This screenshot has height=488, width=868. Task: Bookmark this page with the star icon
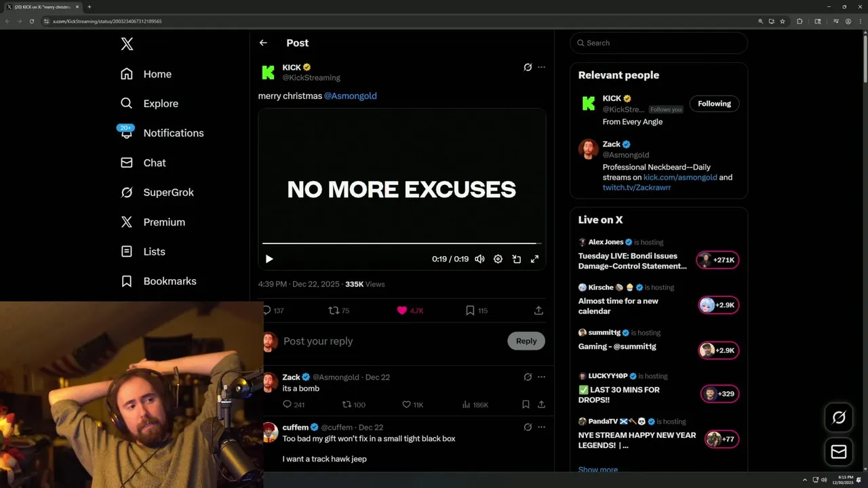point(783,21)
